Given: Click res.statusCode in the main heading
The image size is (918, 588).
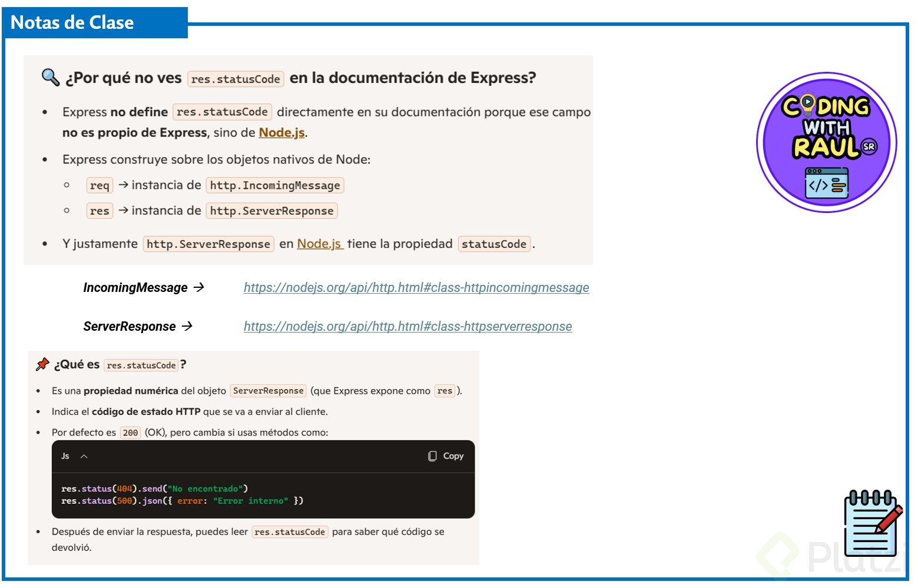Looking at the screenshot, I should [236, 79].
